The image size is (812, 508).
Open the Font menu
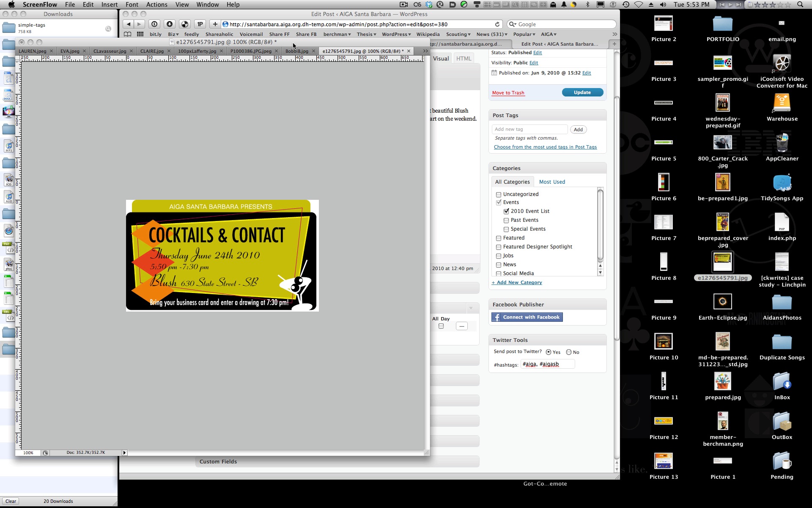coord(132,5)
